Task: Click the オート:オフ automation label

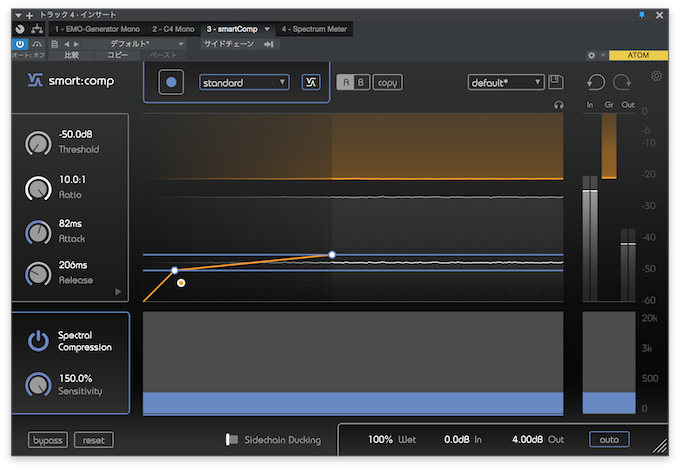Action: coord(28,55)
